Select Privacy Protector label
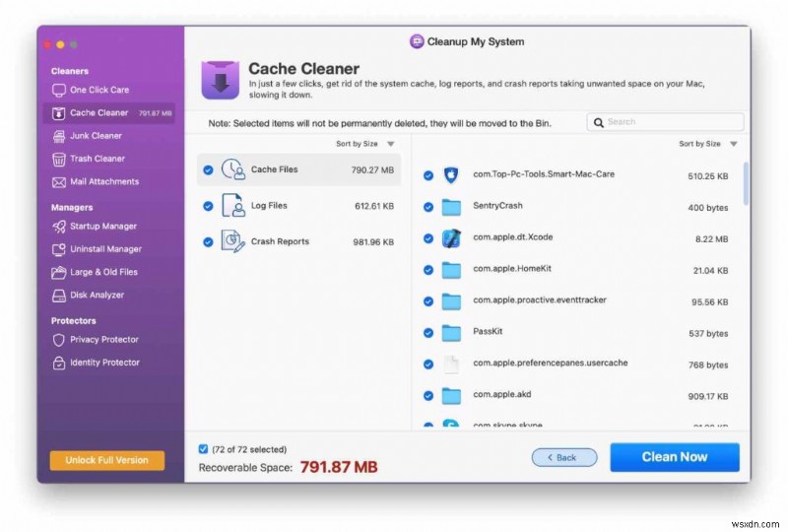 pyautogui.click(x=104, y=340)
